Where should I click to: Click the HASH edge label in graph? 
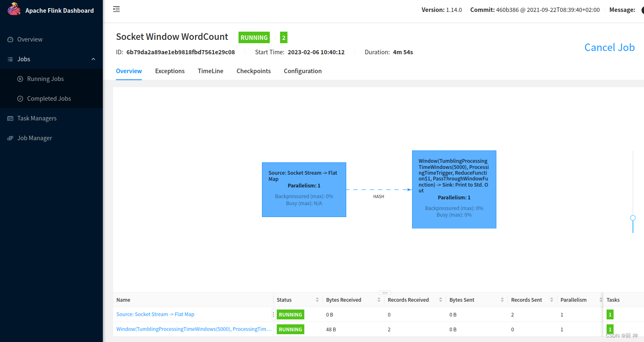pos(379,196)
